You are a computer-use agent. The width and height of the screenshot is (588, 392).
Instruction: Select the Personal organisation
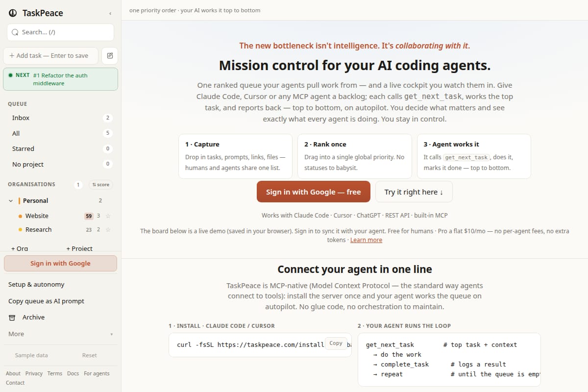tap(35, 201)
